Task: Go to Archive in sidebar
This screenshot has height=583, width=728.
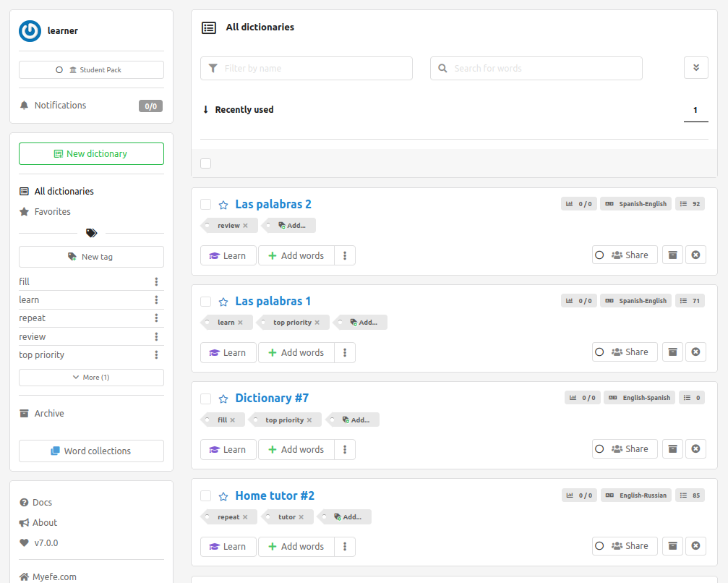Action: click(48, 414)
